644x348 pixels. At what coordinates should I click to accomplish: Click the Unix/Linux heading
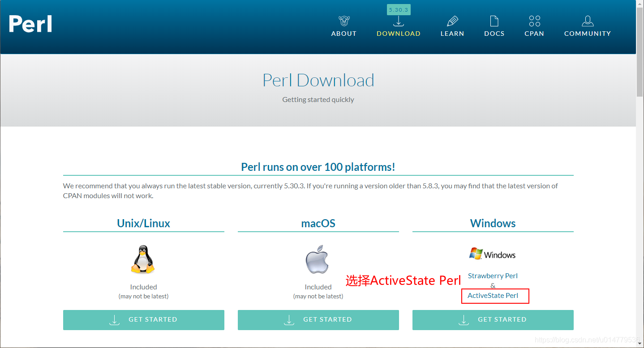[144, 223]
